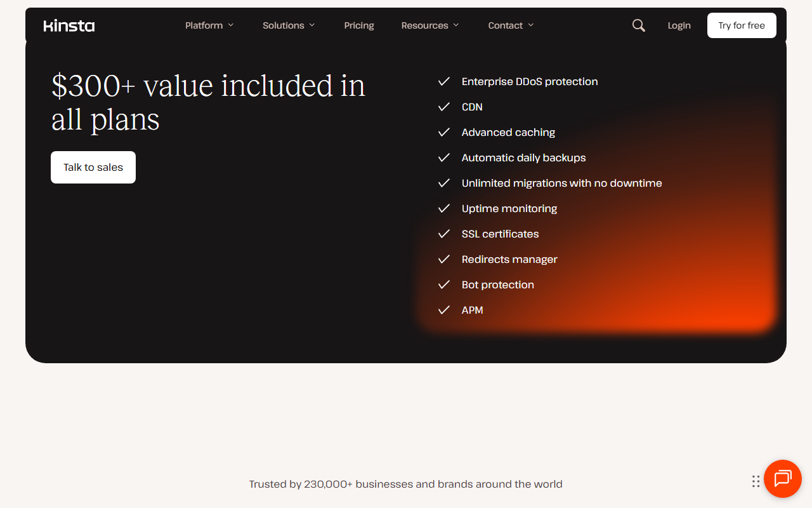812x508 pixels.
Task: Click the Kinsta logo
Action: [69, 25]
